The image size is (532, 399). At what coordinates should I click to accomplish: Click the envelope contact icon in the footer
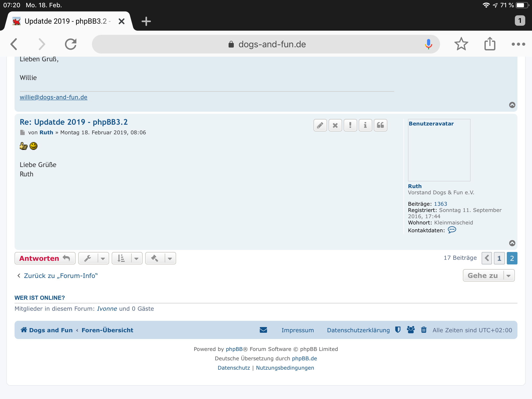point(263,330)
